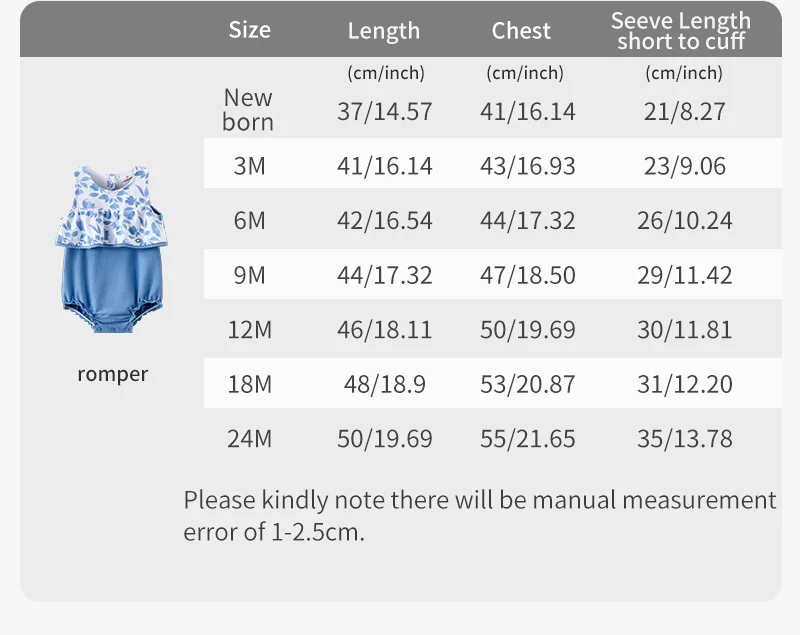Select the 3M size row label
This screenshot has width=800, height=635.
tap(249, 166)
